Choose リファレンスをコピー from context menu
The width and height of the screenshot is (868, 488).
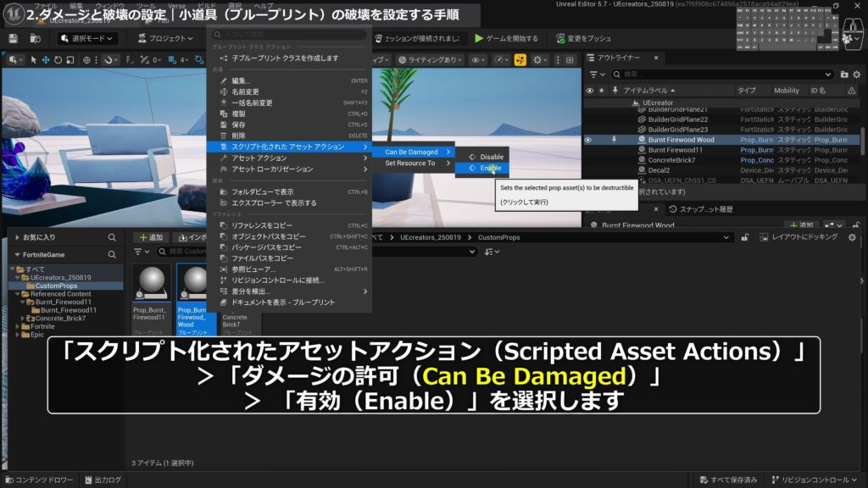click(x=289, y=225)
